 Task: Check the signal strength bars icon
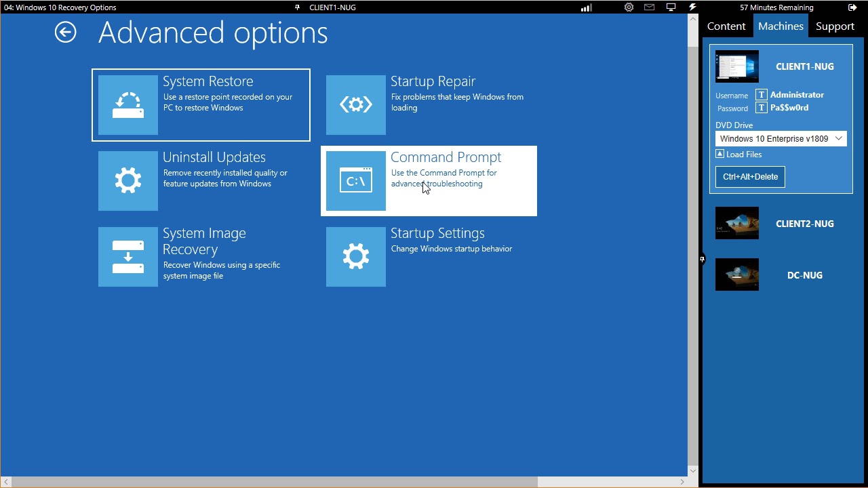(587, 7)
